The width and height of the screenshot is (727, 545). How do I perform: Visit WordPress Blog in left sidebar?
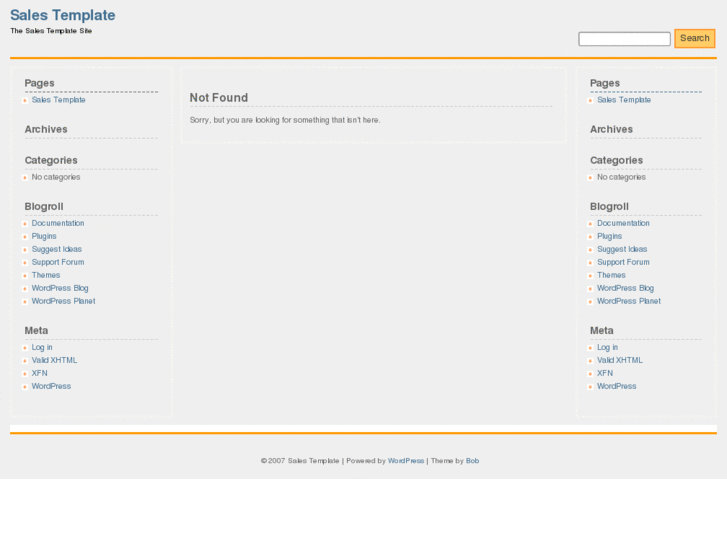[x=60, y=288]
